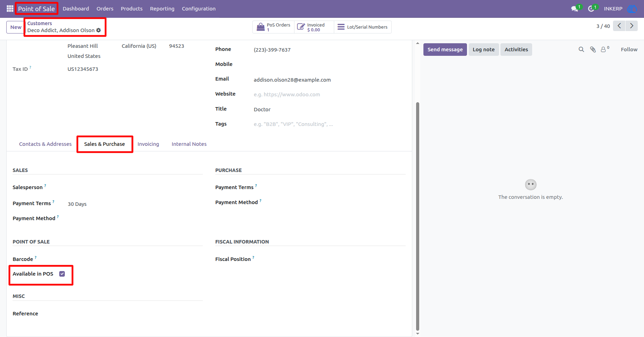Click the New button

(x=16, y=27)
